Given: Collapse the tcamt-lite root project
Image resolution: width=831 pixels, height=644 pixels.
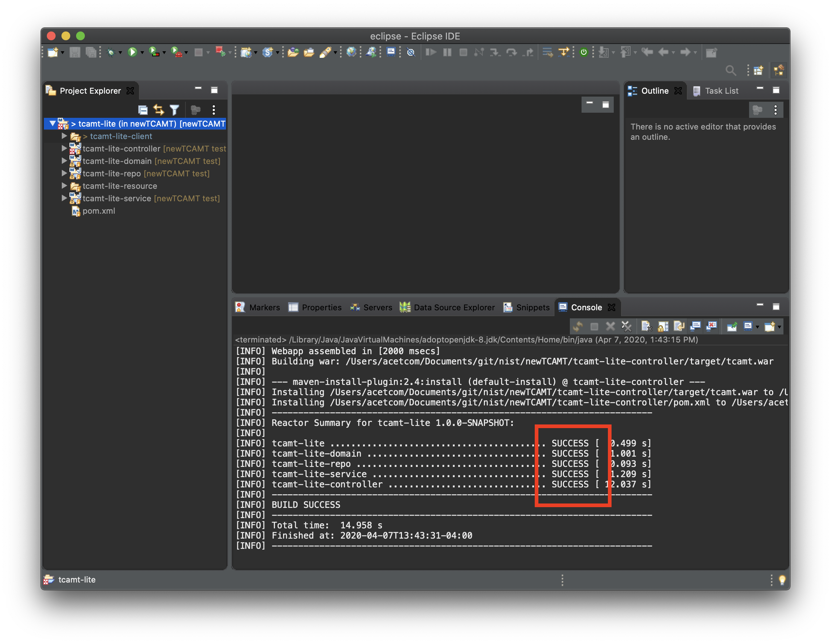Looking at the screenshot, I should pyautogui.click(x=53, y=124).
